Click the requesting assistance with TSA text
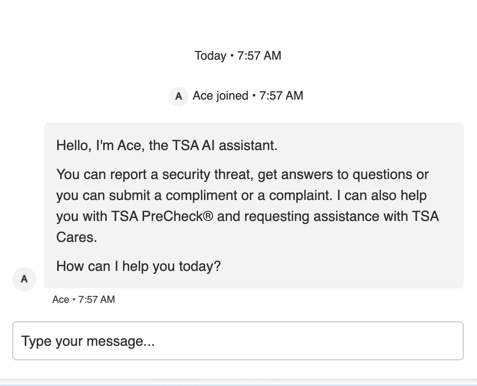The image size is (477, 386). click(341, 216)
